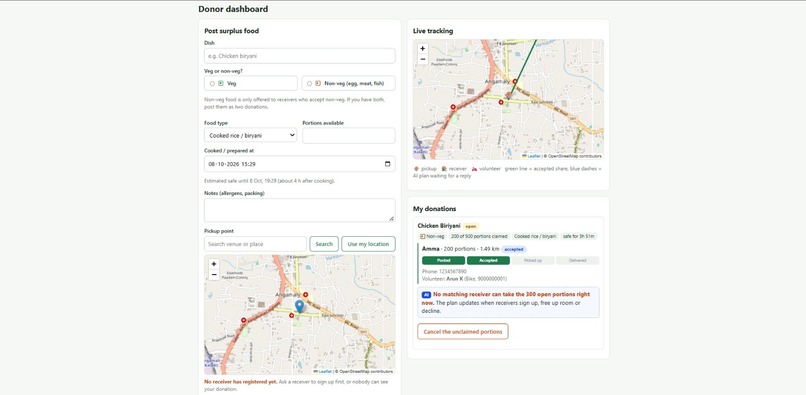Click the Cooked / prepared at datetime field
This screenshot has height=395, width=806.
point(300,164)
